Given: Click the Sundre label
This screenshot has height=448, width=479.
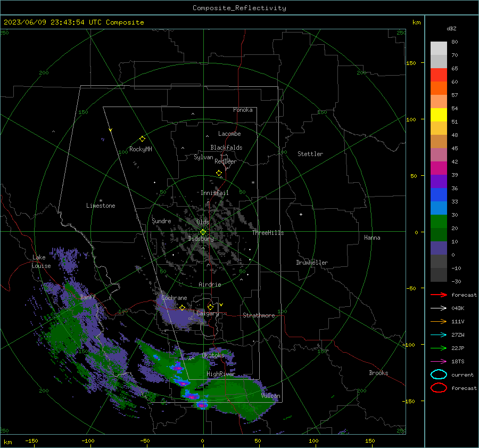Looking at the screenshot, I should pos(162,221).
